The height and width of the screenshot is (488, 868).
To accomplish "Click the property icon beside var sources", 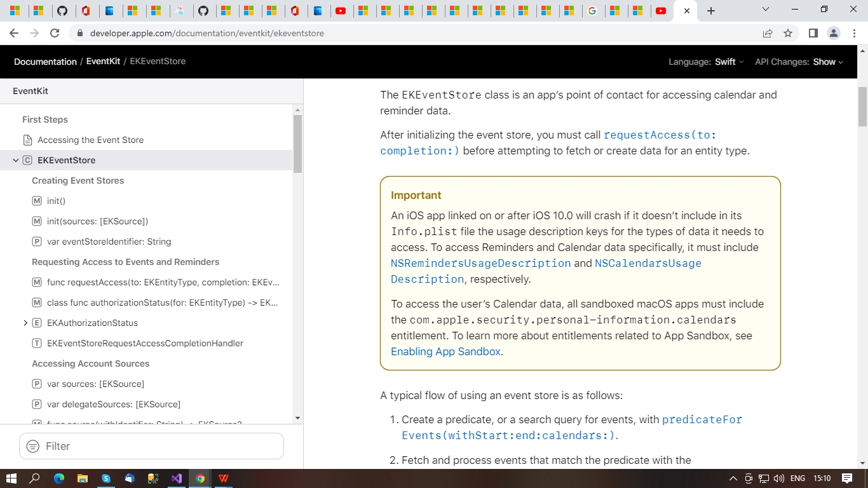I will click(37, 384).
